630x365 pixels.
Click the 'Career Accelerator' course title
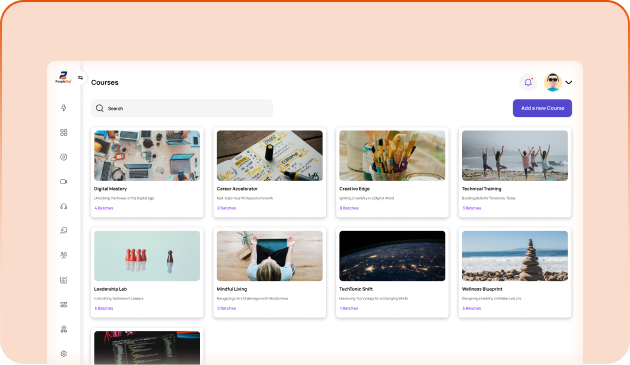237,189
